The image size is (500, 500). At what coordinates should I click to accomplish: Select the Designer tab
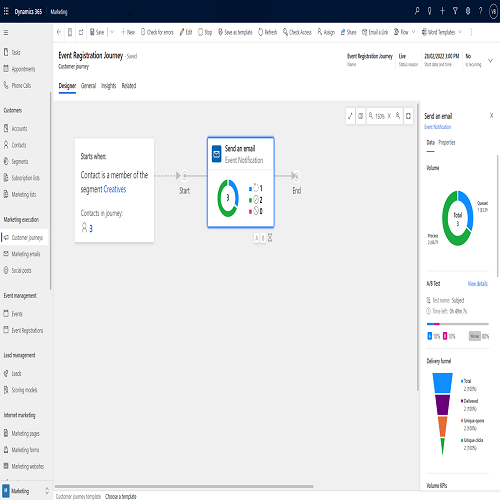tap(67, 86)
